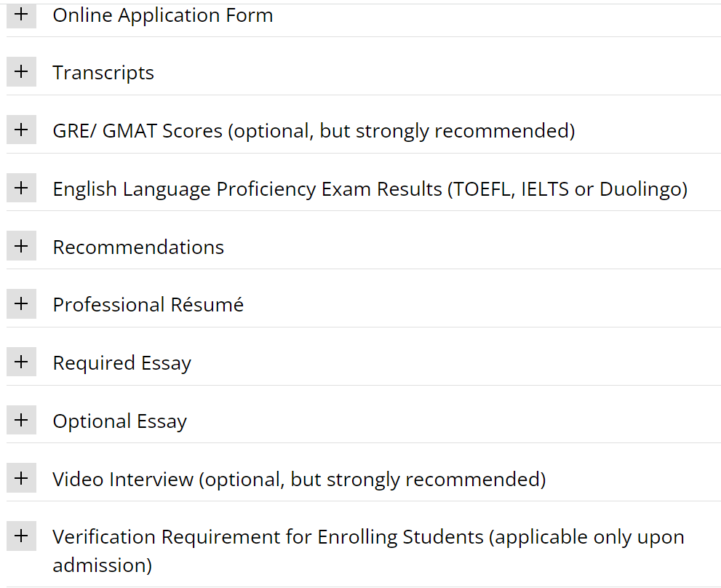Expand Recommendations using its plus icon
Screen dimensions: 721x588
(21, 246)
